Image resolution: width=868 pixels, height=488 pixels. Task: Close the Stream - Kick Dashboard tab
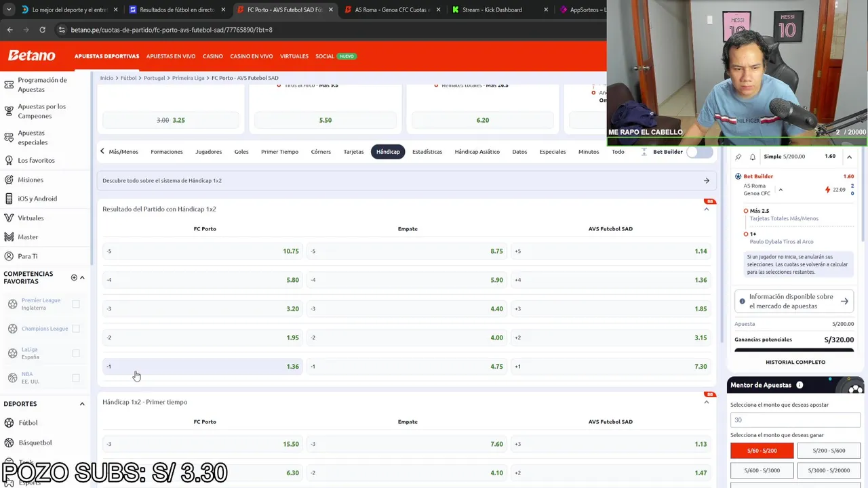point(545,10)
